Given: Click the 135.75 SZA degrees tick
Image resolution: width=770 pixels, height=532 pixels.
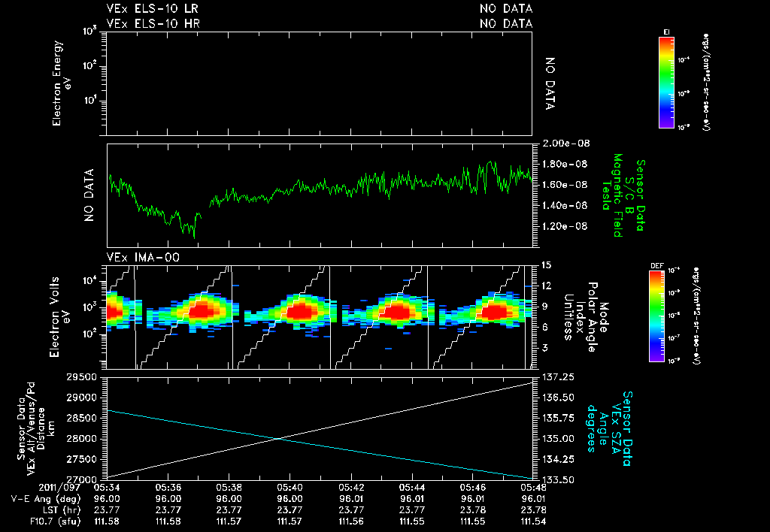Looking at the screenshot, I should coord(559,418).
